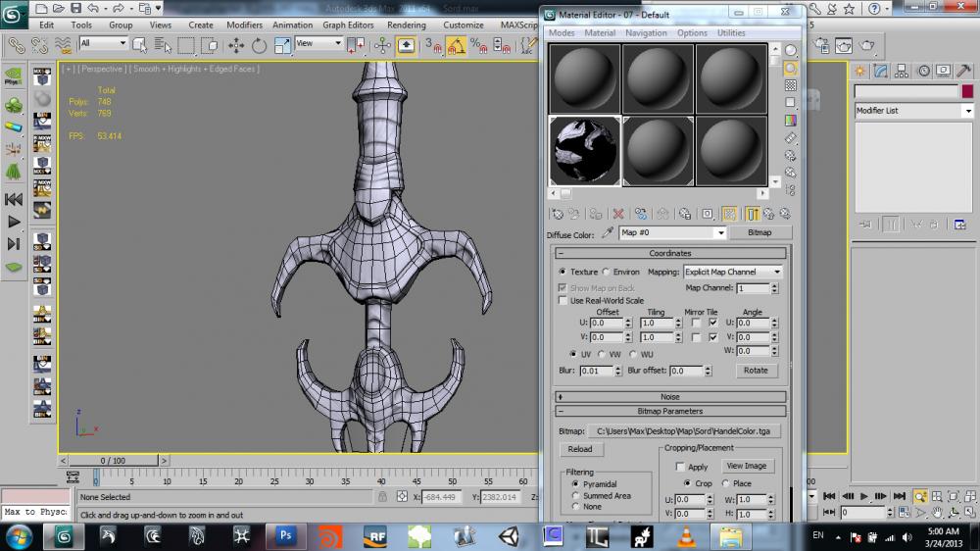
Task: Select the Environ mapping radio button
Action: tap(607, 272)
